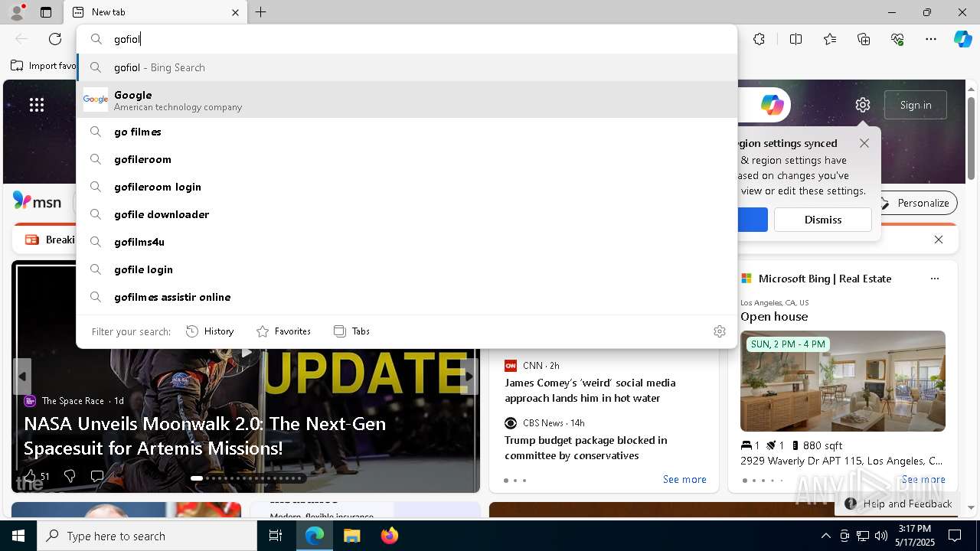The image size is (980, 551).
Task: Open James Comey CNN article
Action: click(590, 390)
